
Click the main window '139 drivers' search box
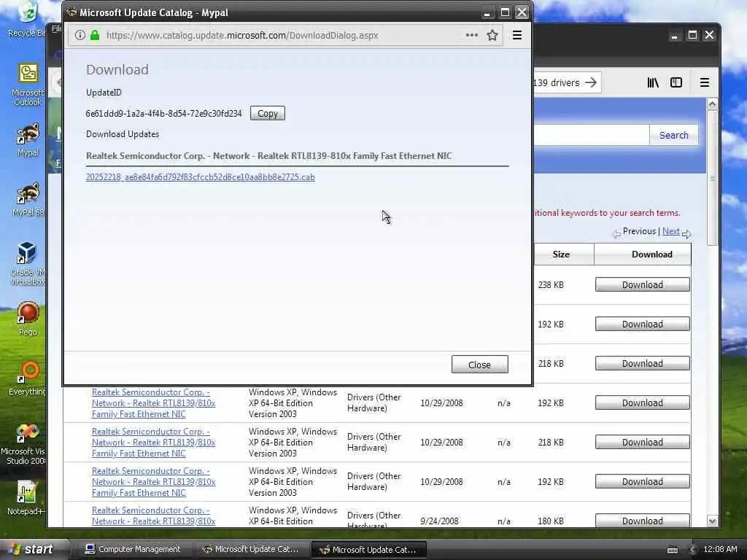tap(557, 83)
